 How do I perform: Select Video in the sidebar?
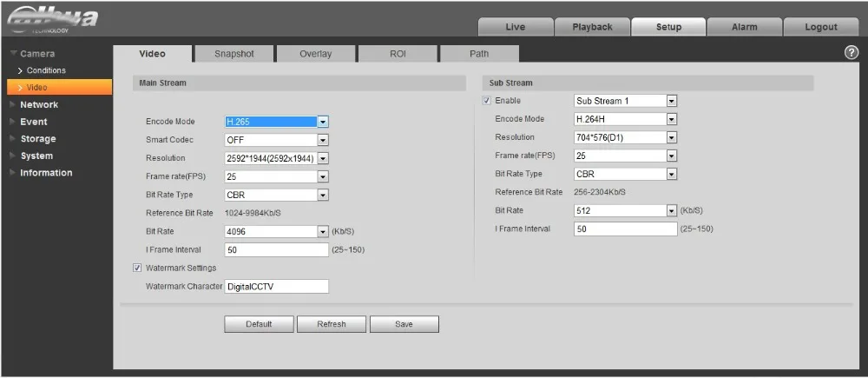click(x=59, y=87)
